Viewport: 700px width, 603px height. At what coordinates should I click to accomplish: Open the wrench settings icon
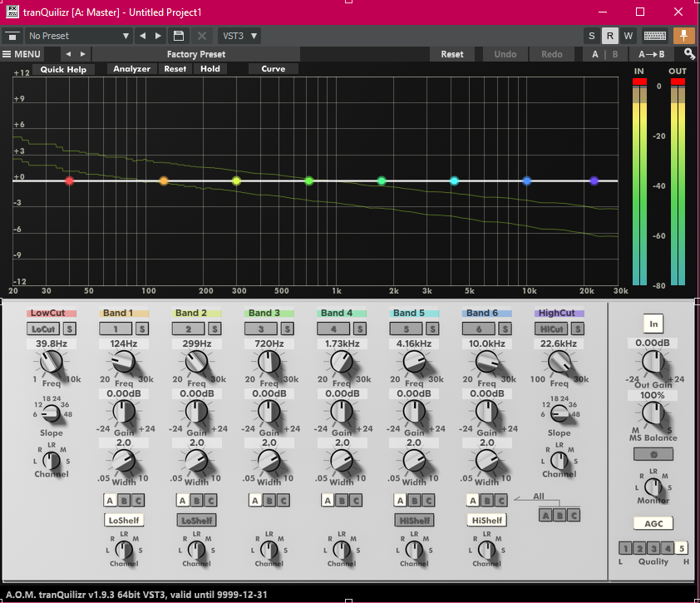tap(689, 54)
